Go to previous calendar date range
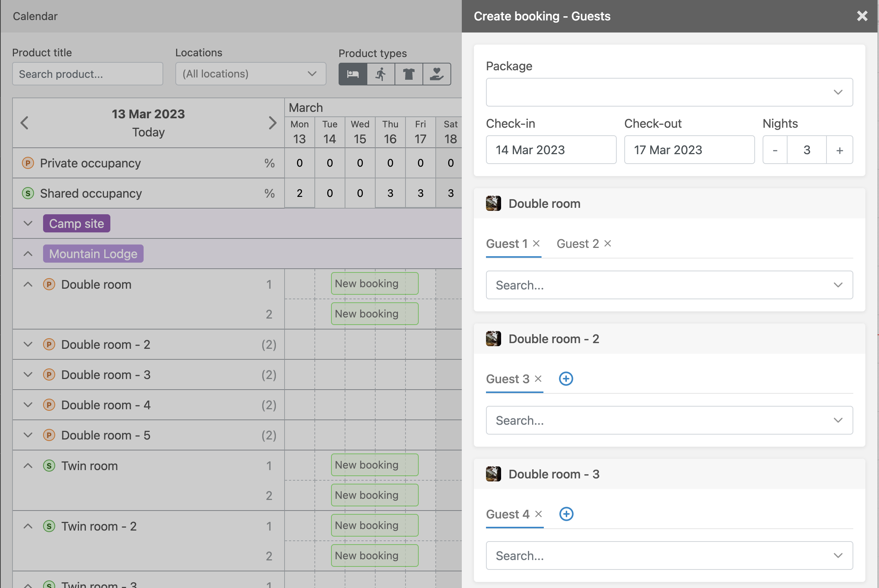The height and width of the screenshot is (588, 879). pos(25,123)
